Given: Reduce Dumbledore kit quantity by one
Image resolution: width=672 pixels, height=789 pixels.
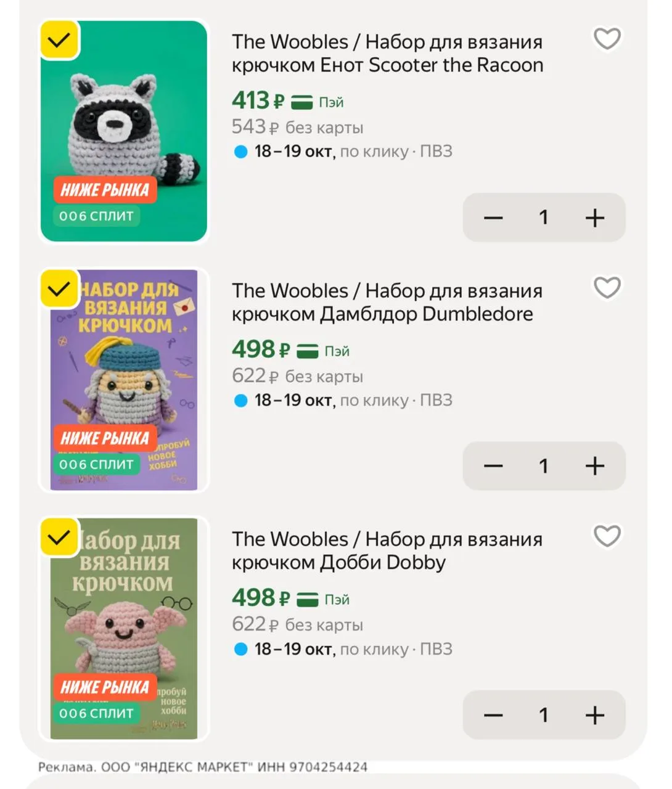Looking at the screenshot, I should (x=493, y=466).
